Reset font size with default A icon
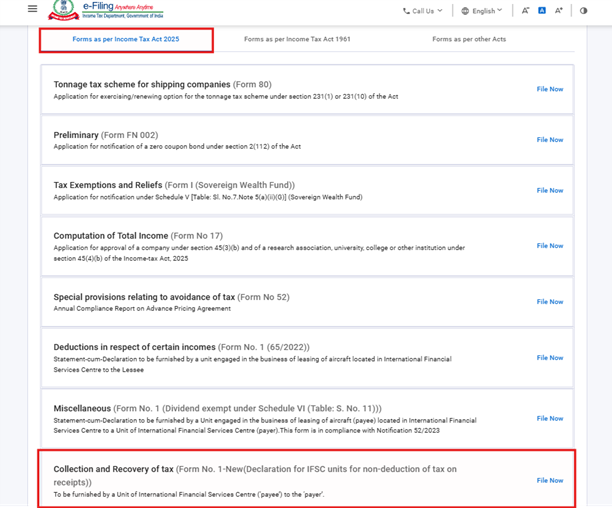The height and width of the screenshot is (508, 612). 541,11
